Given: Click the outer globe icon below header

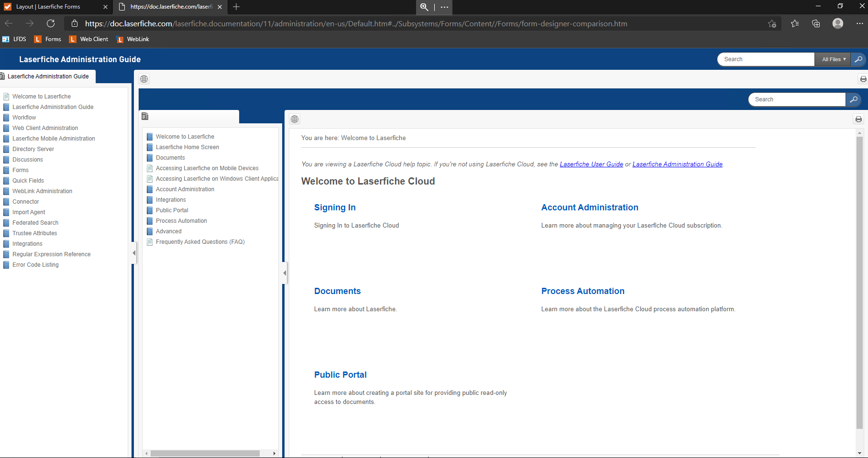Looking at the screenshot, I should pos(144,79).
